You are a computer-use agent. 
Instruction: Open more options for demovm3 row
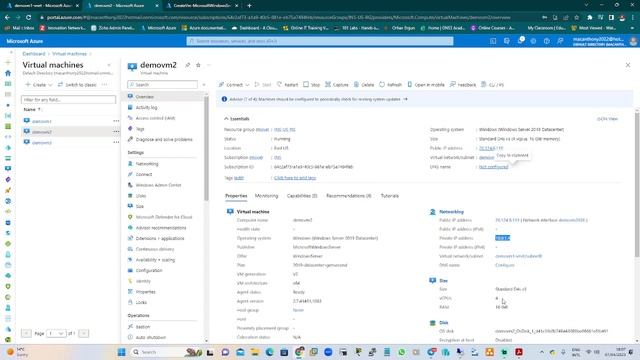116,142
